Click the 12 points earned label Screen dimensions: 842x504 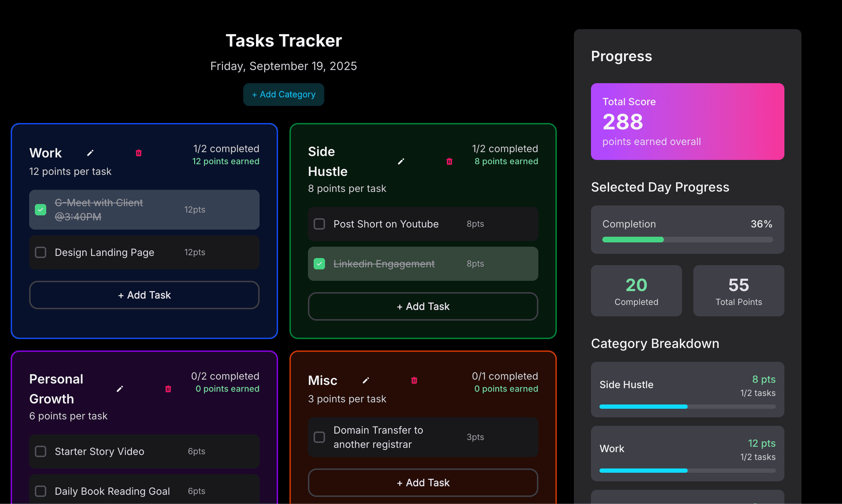pyautogui.click(x=226, y=161)
